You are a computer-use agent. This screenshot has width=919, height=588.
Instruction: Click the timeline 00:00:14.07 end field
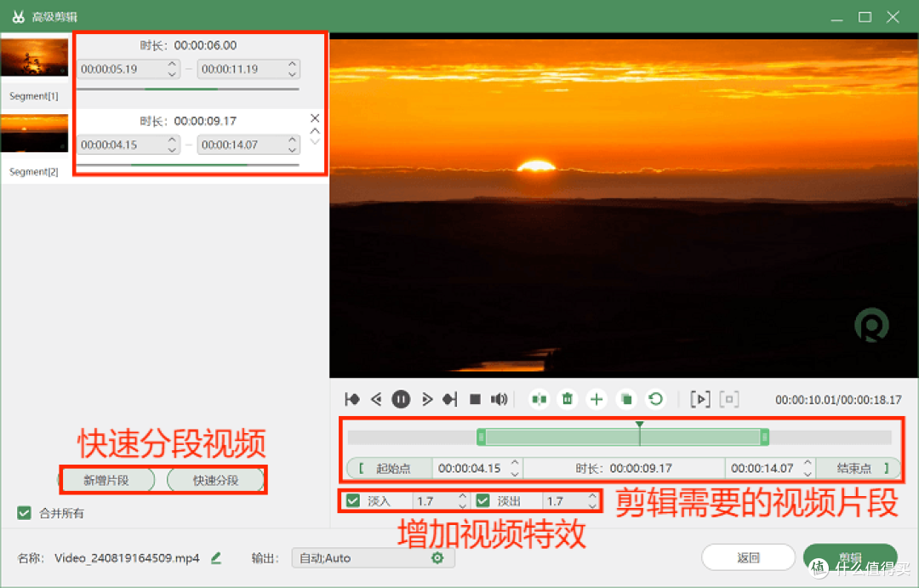tap(770, 468)
